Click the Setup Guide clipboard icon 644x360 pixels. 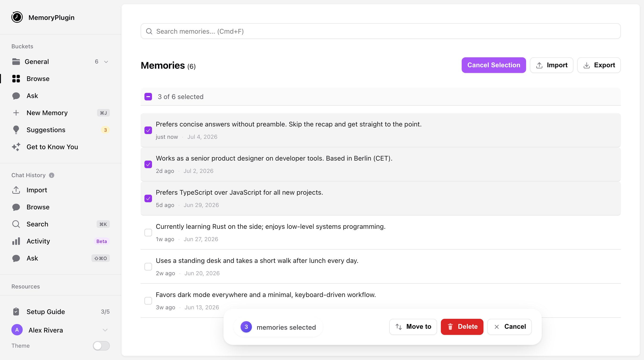16,312
